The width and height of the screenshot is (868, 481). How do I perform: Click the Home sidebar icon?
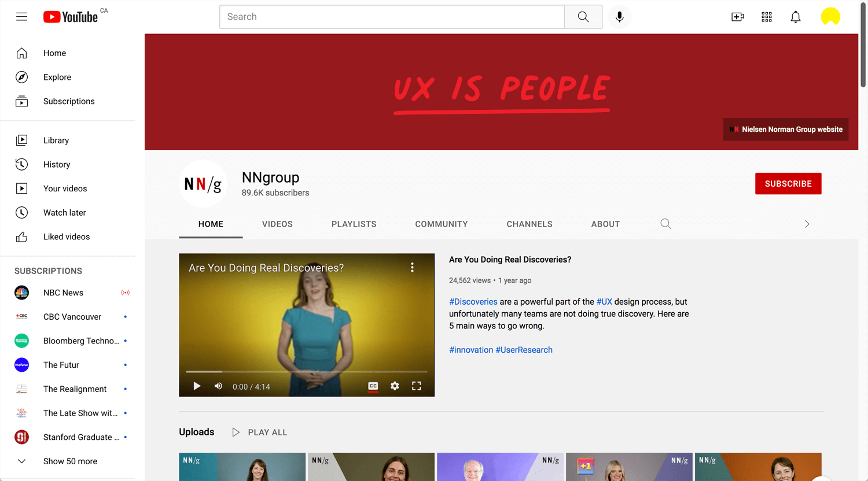click(x=21, y=53)
